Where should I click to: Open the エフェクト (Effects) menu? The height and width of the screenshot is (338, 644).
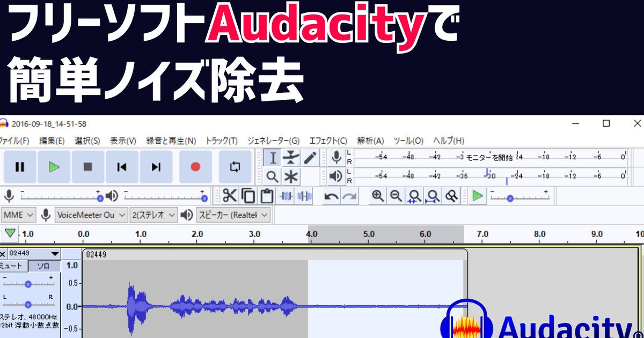(328, 141)
